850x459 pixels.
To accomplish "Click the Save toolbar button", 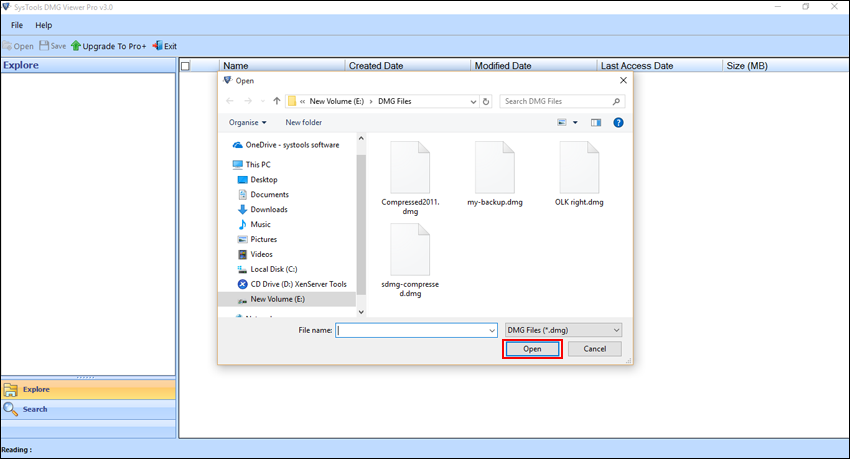I will click(x=53, y=46).
